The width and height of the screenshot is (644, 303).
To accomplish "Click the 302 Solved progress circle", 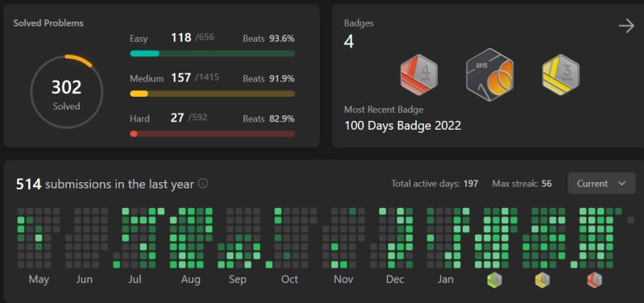I will pos(67,91).
